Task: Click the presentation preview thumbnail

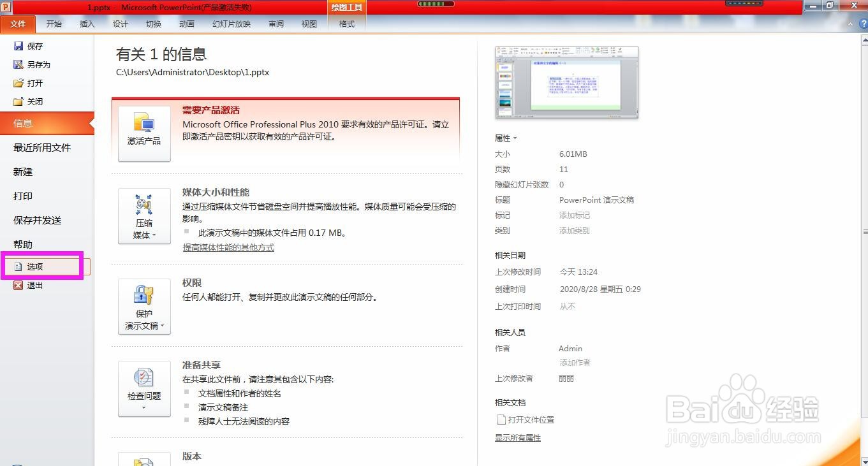Action: tap(566, 82)
